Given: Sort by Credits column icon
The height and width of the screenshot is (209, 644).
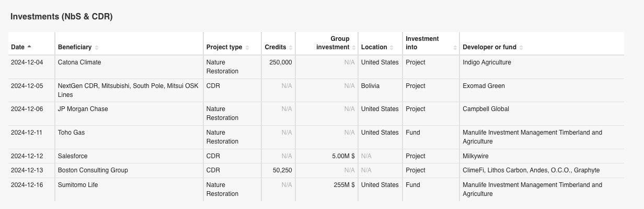Looking at the screenshot, I should pyautogui.click(x=290, y=47).
